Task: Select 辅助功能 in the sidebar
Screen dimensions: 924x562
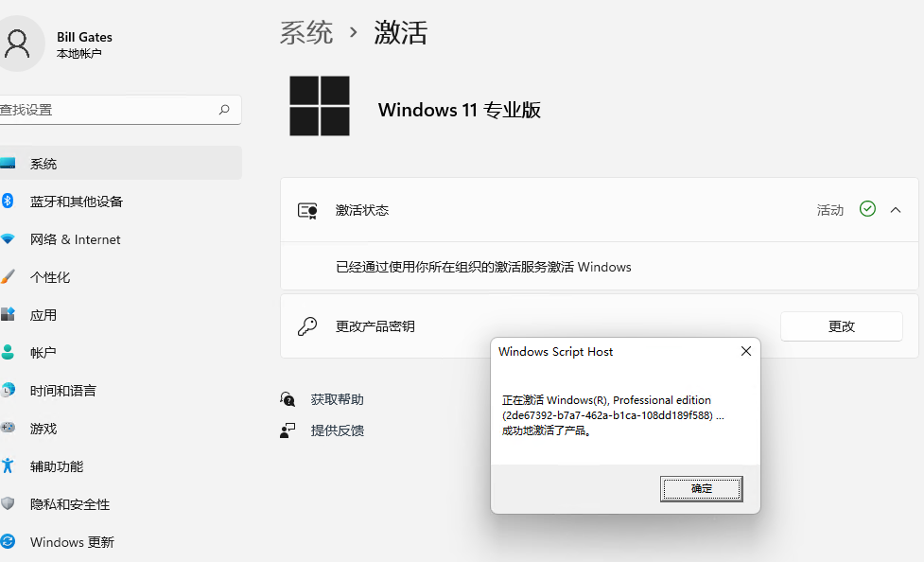Action: (x=59, y=466)
